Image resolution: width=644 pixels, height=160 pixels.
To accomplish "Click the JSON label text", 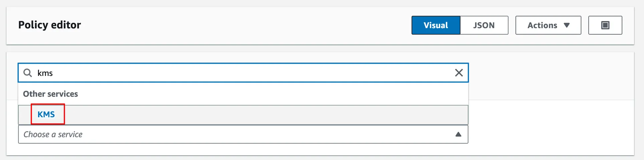I will (484, 25).
